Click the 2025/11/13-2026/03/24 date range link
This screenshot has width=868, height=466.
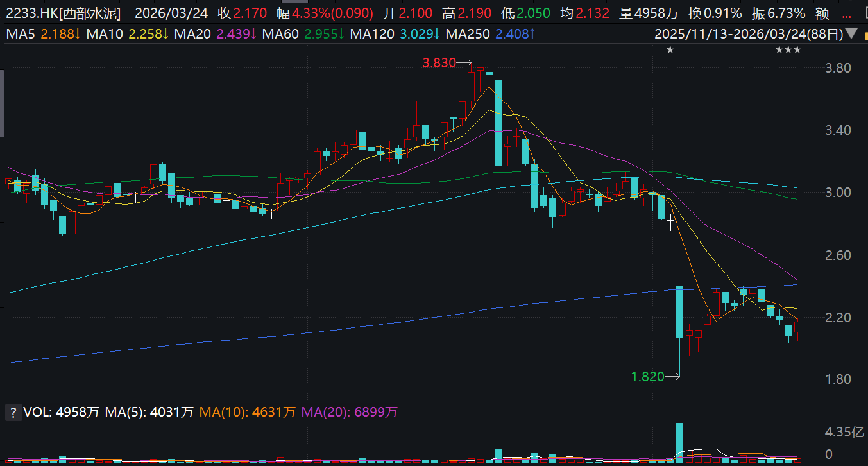(x=748, y=34)
